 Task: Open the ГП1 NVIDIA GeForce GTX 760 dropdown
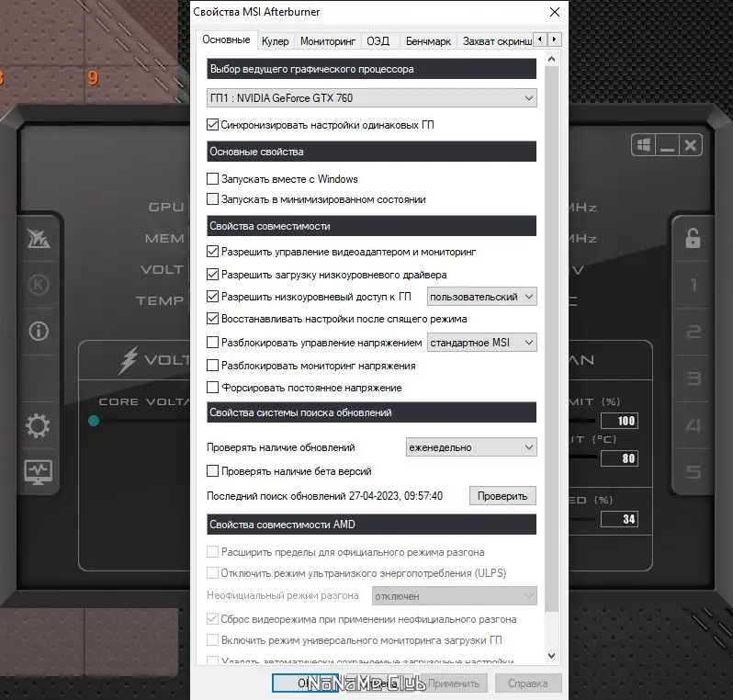tap(372, 98)
